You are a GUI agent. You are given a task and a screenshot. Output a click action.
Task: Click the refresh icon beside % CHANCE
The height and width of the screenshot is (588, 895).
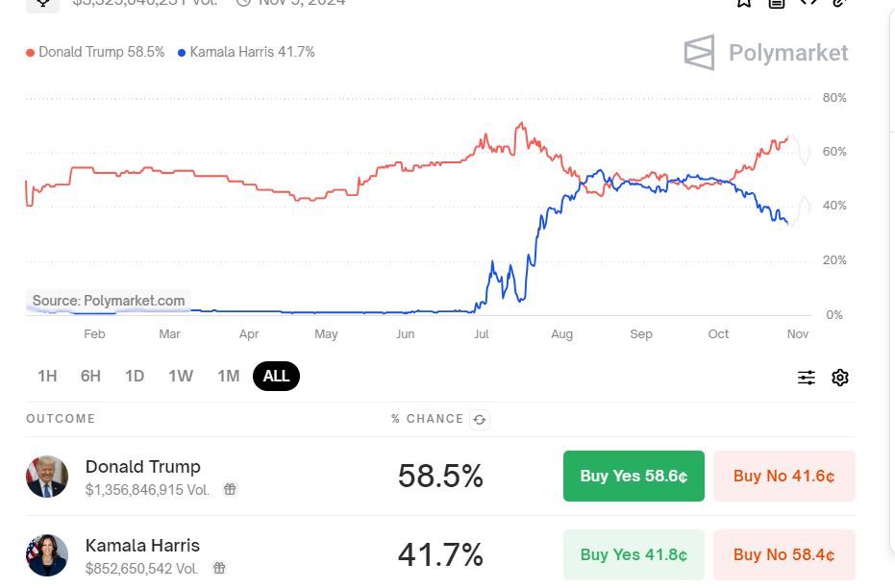(x=480, y=419)
